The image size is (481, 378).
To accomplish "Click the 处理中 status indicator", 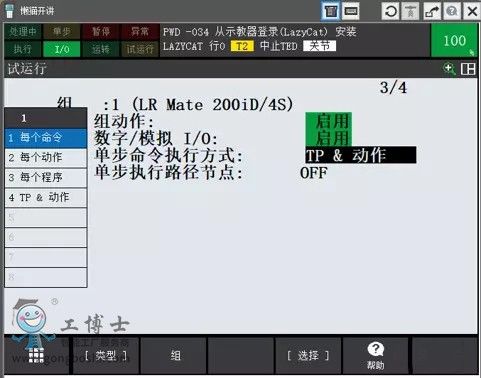I will 23,32.
